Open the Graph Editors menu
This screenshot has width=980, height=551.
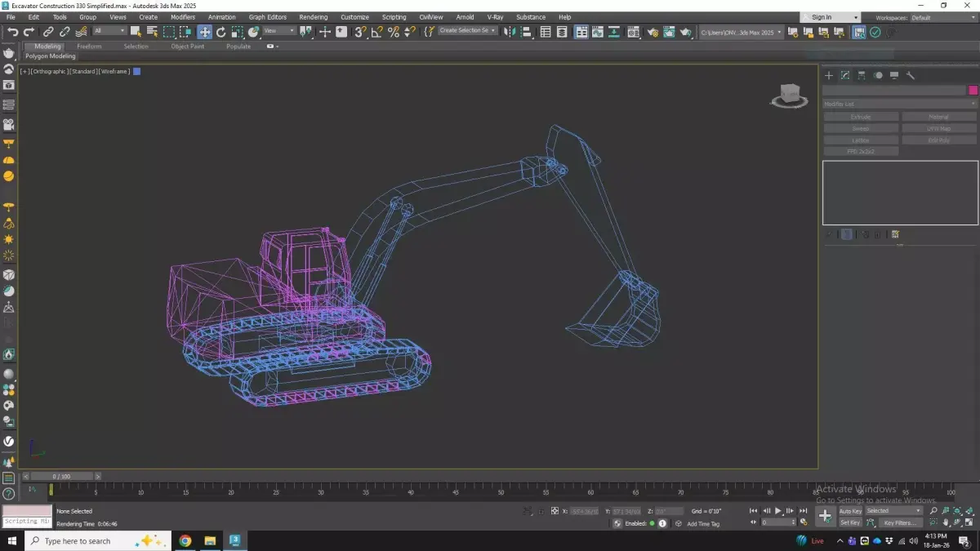coord(268,17)
